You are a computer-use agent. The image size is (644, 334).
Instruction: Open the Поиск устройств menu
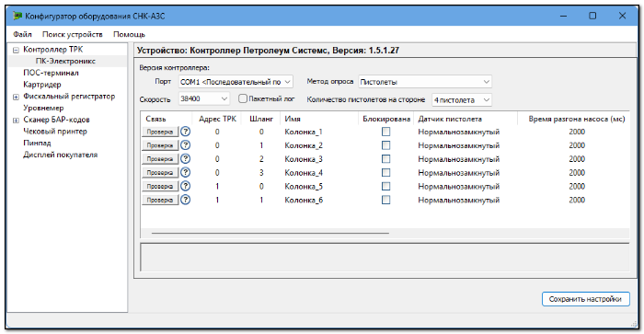(x=73, y=34)
